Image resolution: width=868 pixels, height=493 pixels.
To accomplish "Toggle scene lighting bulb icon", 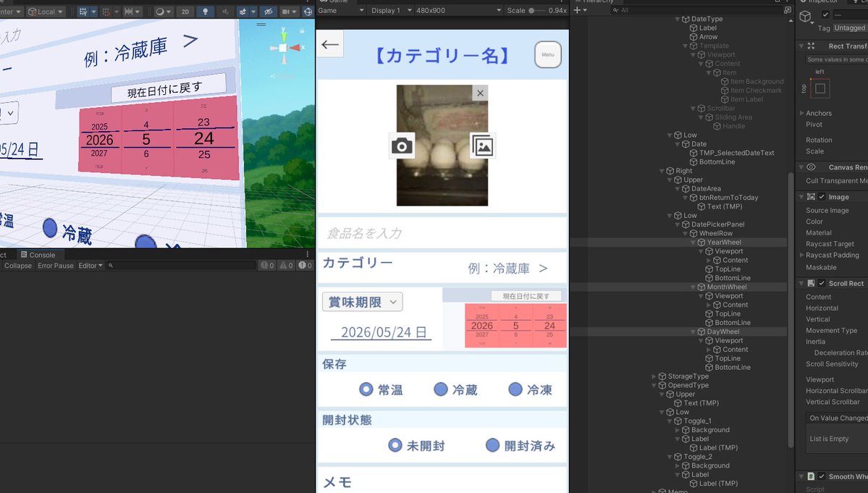I will pyautogui.click(x=206, y=11).
